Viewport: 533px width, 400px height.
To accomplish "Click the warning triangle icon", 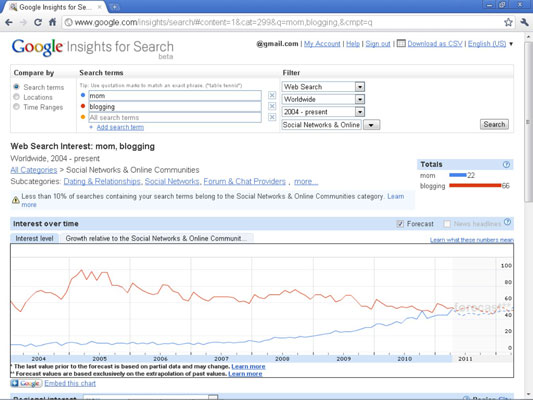I will [16, 200].
